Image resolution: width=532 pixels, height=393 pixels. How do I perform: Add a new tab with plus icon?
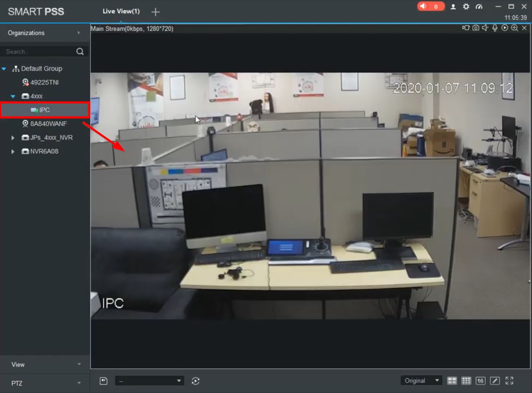[155, 12]
